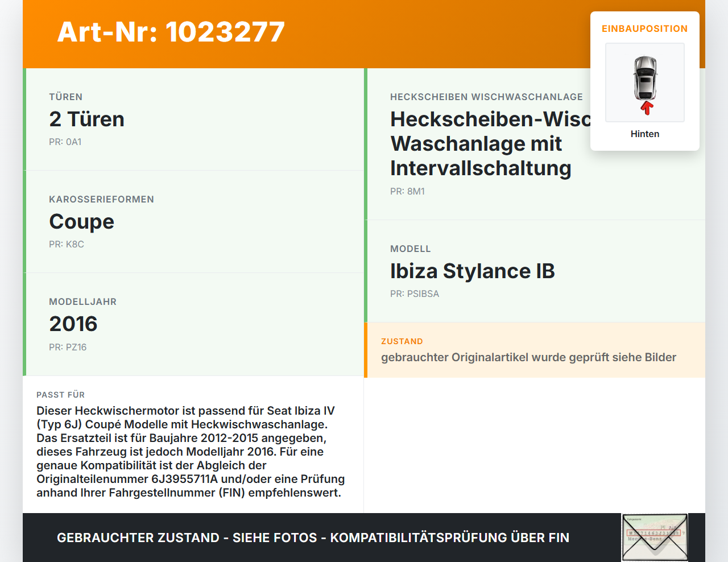Click the MODELLJAHR label
The width and height of the screenshot is (728, 562).
83,301
